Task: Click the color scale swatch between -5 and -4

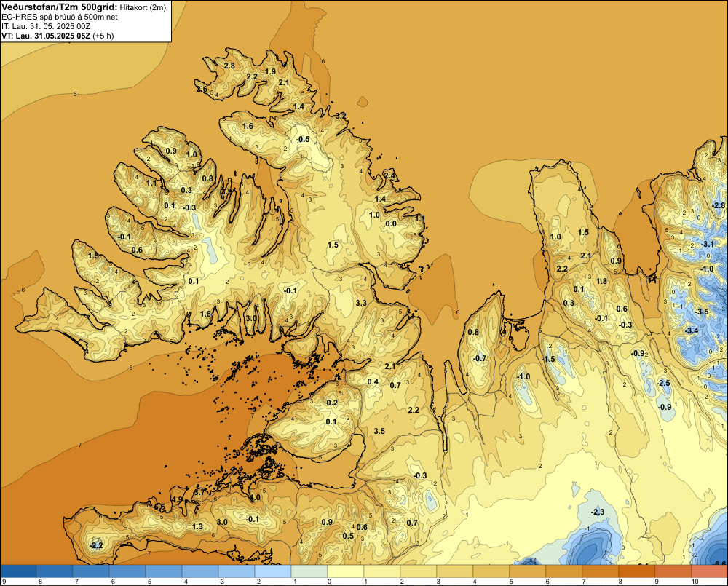Action: [x=164, y=571]
